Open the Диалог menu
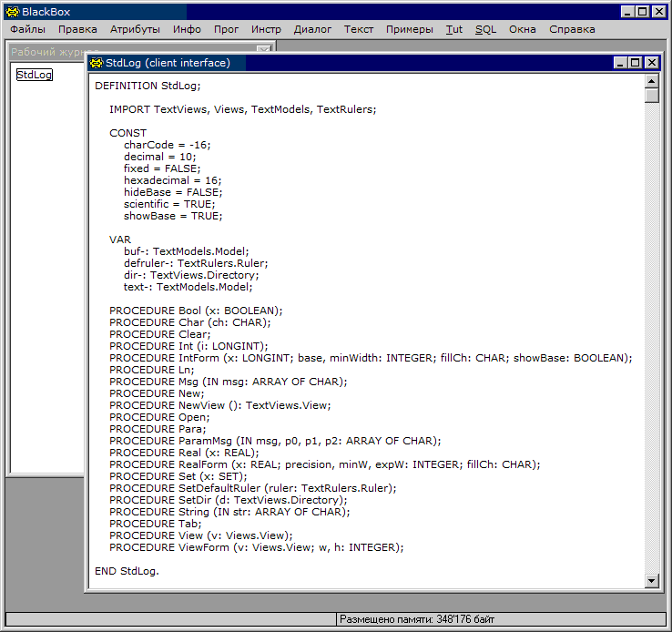Viewport: 672px width, 632px height. [312, 29]
